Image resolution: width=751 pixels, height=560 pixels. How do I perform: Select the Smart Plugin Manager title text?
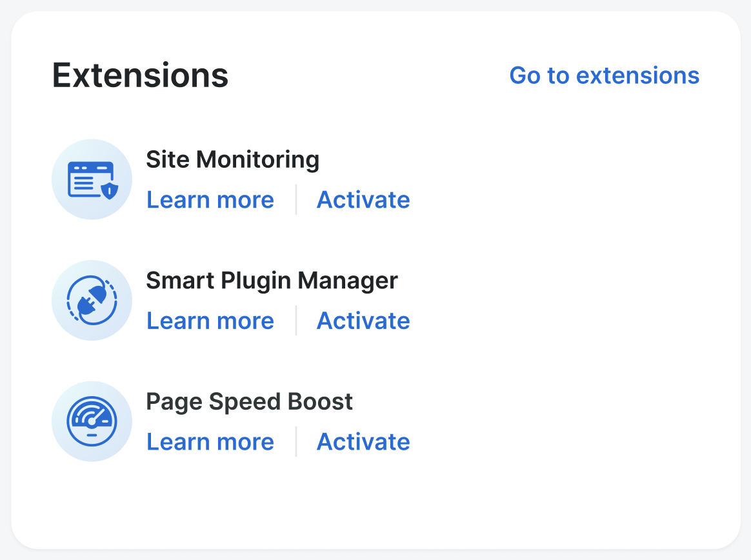(x=272, y=281)
